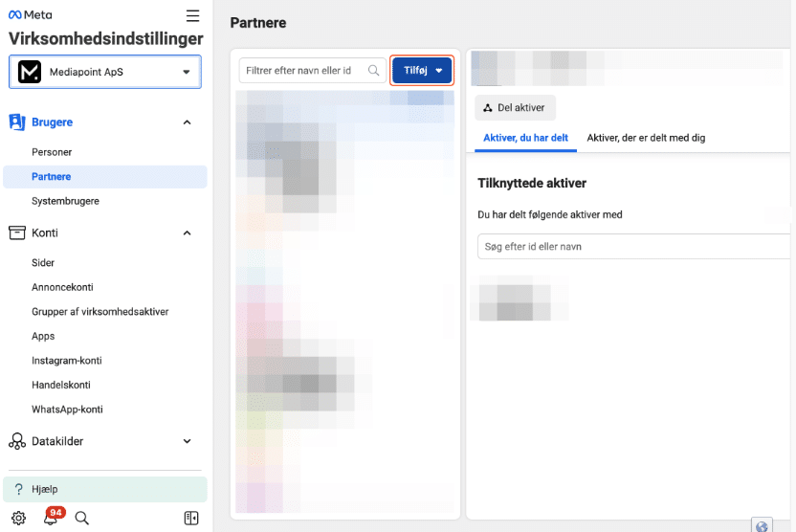Open Personer in the sidebar
This screenshot has width=796, height=532.
pyautogui.click(x=52, y=152)
